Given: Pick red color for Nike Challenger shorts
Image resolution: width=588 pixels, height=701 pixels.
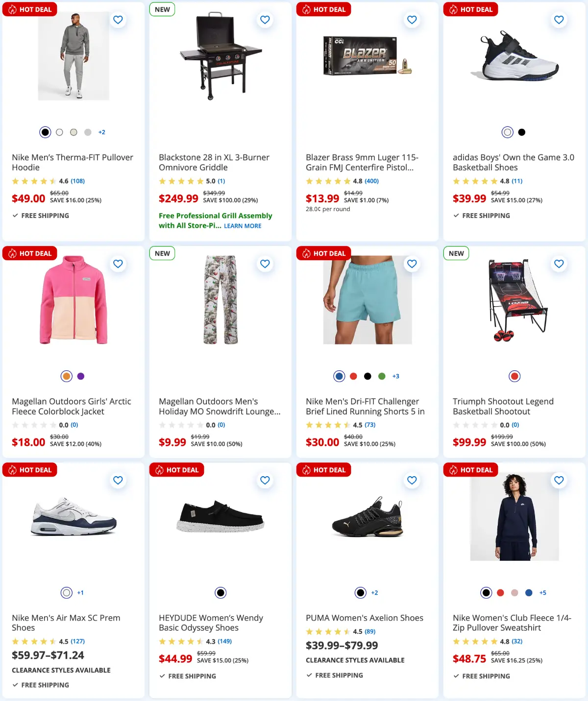Looking at the screenshot, I should [354, 376].
